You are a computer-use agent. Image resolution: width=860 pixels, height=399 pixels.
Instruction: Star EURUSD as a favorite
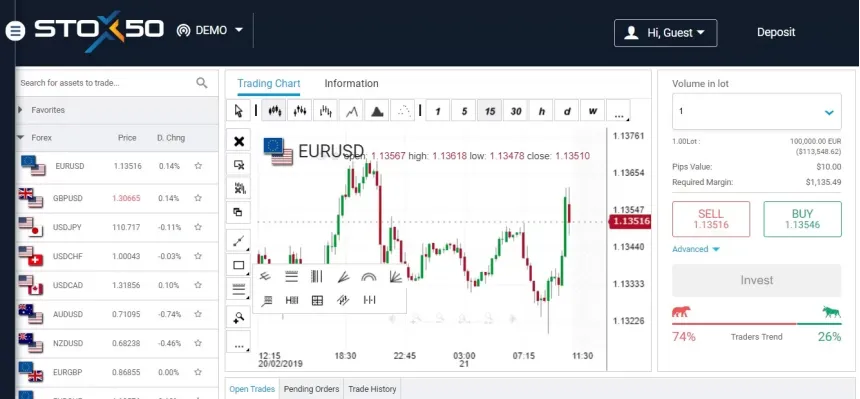[x=198, y=166]
